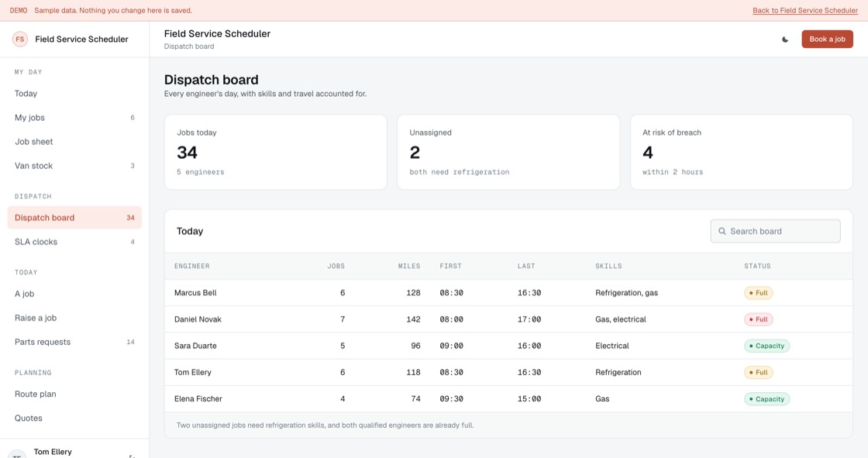868x458 pixels.
Task: Click Sara Duarte's 5 jobs count
Action: click(343, 346)
